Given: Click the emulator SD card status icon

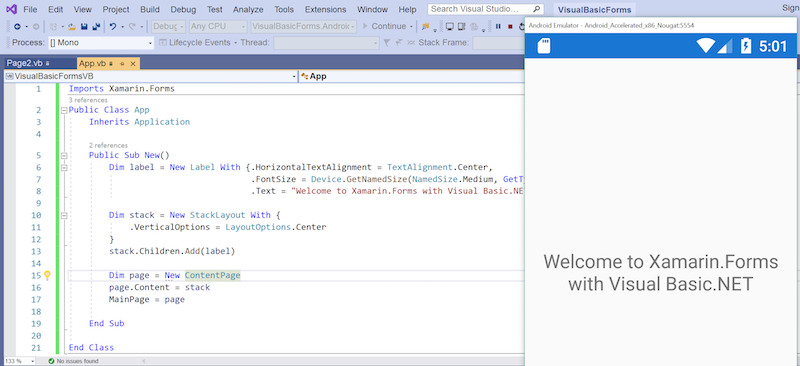Looking at the screenshot, I should pyautogui.click(x=544, y=46).
